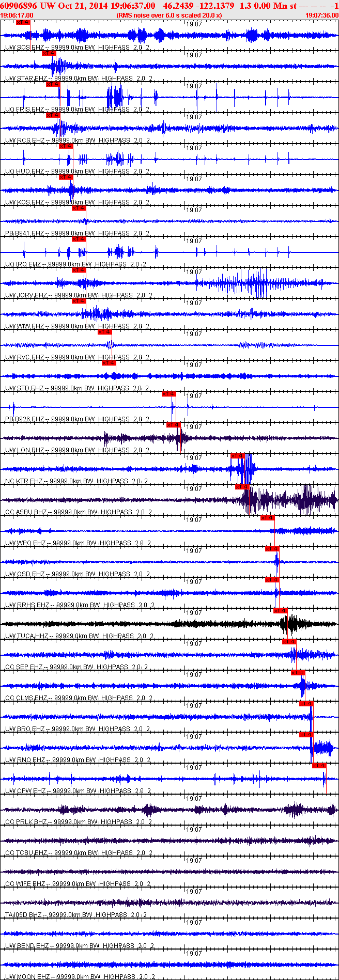Click the 19:07 time tick on the SOS trace
The width and height of the screenshot is (339, 980).
(194, 24)
